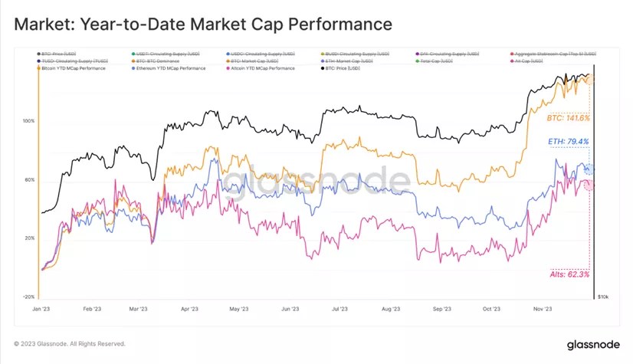Click the 100% y-axis label
This screenshot has width=633, height=364.
pos(28,121)
